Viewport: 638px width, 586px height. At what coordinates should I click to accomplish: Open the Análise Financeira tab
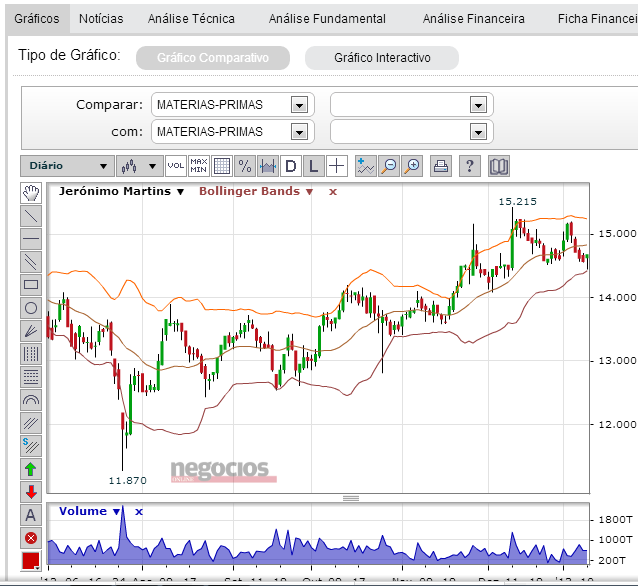click(x=474, y=18)
